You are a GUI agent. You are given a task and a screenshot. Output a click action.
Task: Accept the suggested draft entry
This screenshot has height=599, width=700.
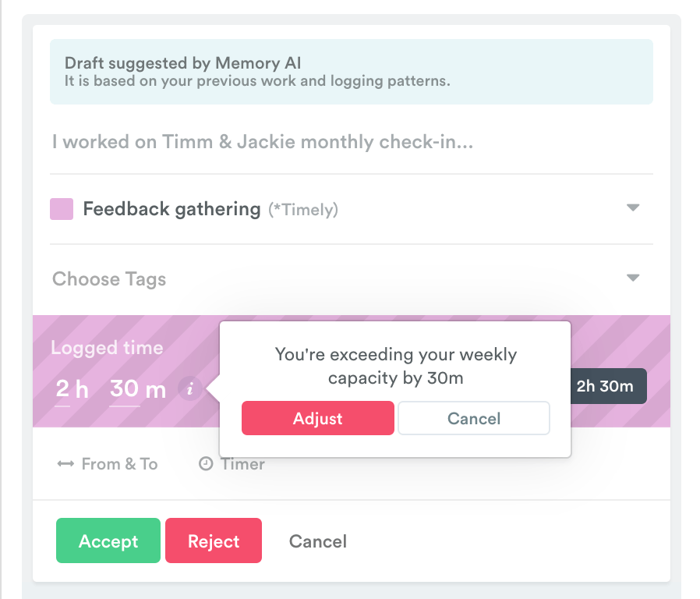[x=108, y=541]
